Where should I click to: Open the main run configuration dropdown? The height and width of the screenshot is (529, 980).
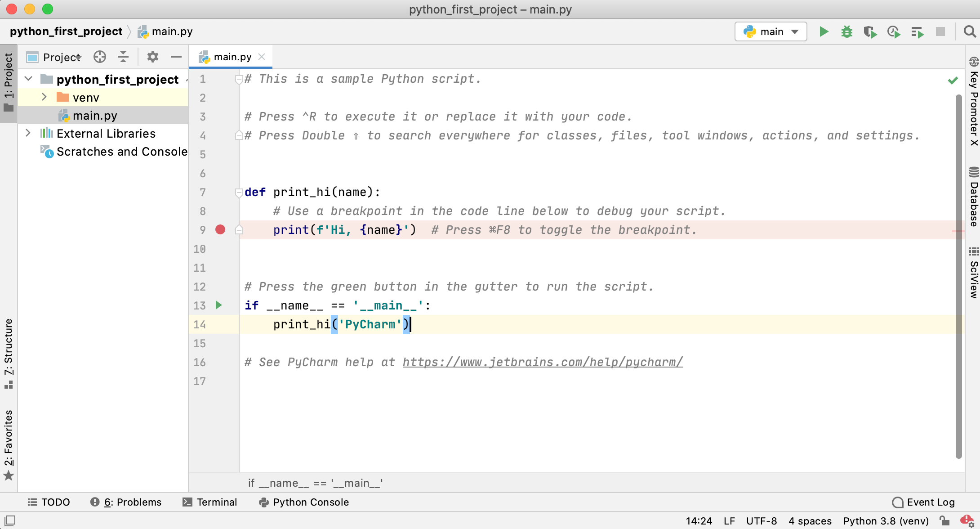tap(771, 31)
